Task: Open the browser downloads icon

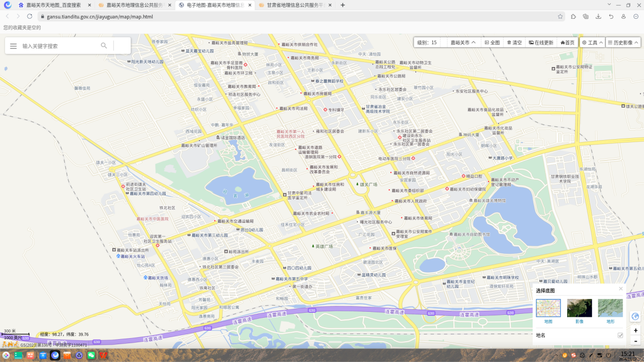Action: [598, 17]
